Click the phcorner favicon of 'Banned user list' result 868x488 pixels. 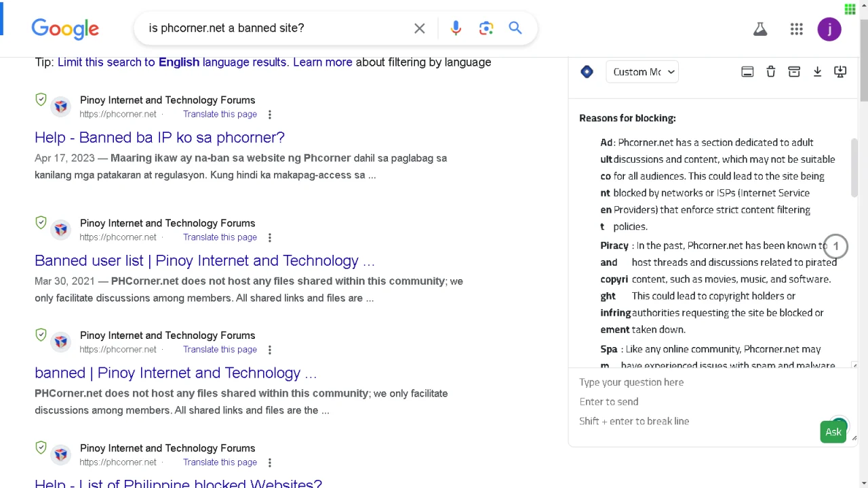61,230
